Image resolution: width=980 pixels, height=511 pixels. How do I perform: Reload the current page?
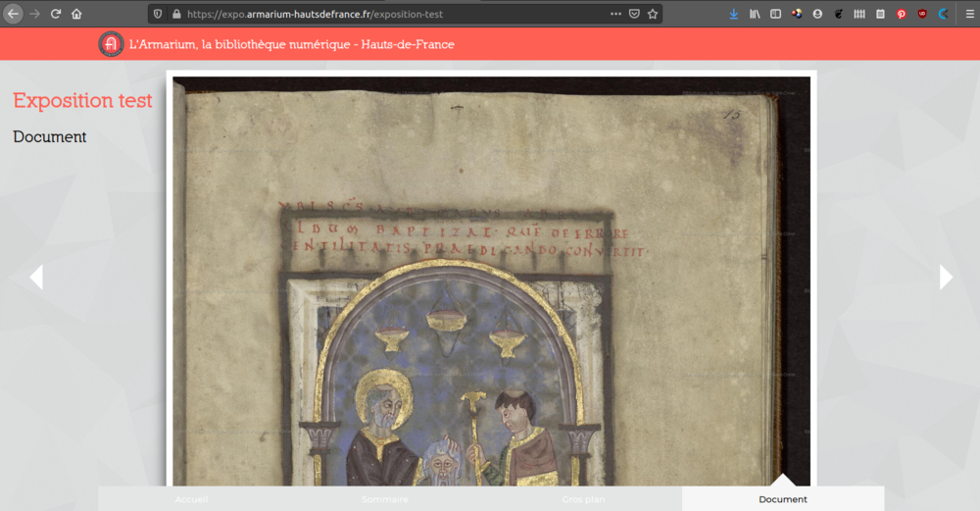coord(56,14)
